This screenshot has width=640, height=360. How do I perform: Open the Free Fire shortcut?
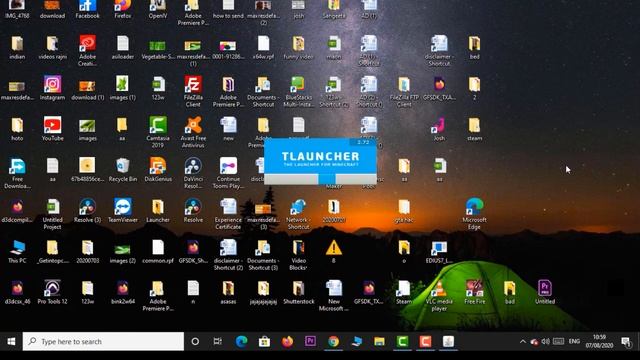tap(474, 292)
